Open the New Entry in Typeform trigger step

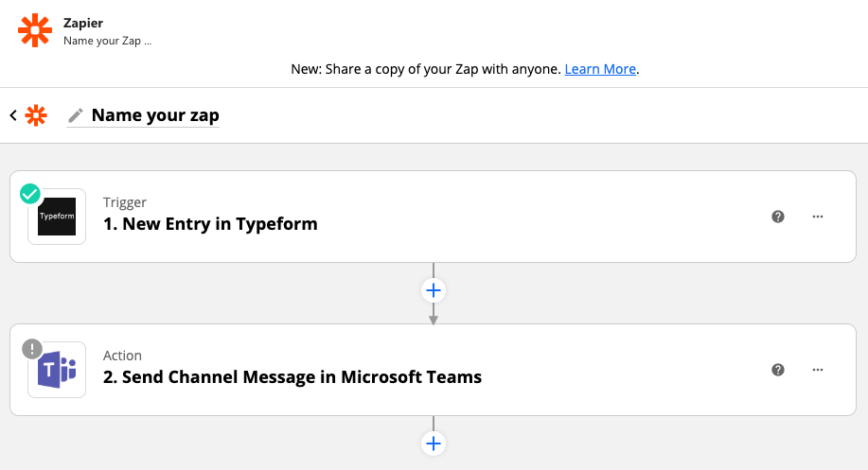pos(433,217)
